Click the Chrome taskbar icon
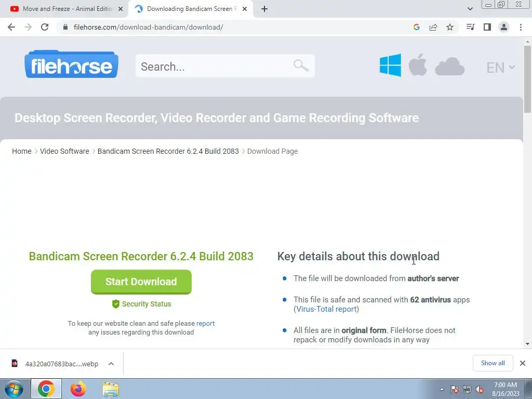 pyautogui.click(x=46, y=389)
